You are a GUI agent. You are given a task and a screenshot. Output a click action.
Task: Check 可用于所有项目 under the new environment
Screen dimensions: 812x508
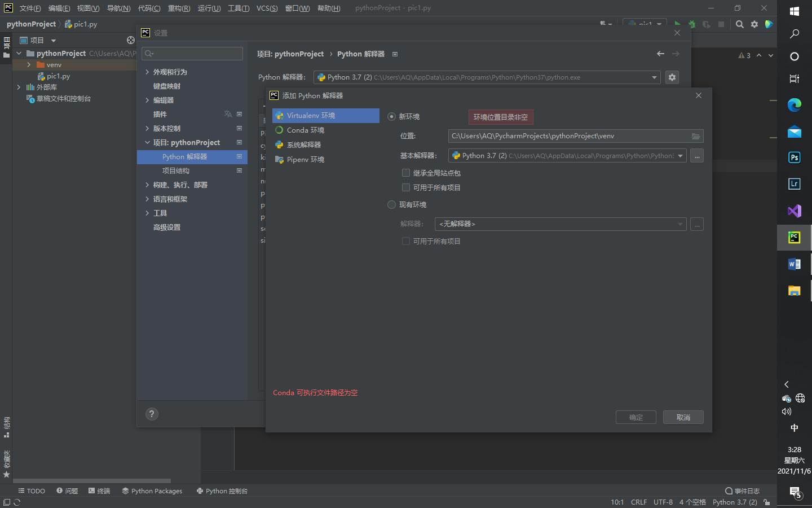(x=406, y=187)
